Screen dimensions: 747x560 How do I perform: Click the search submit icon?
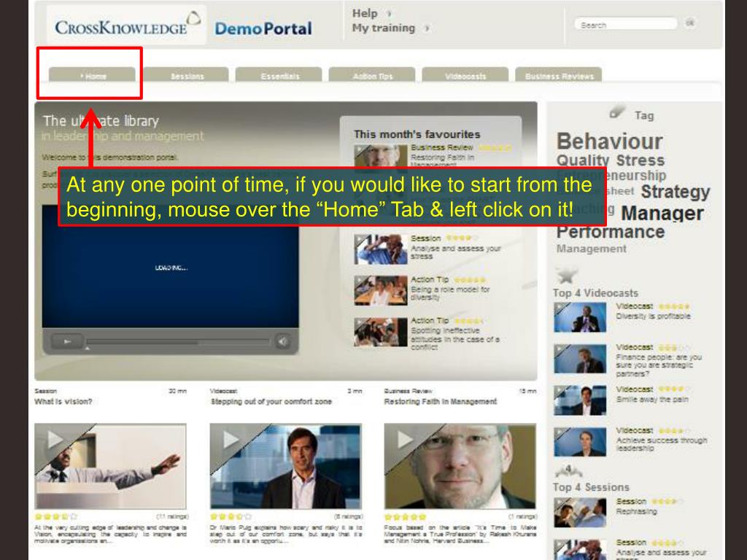(x=689, y=23)
